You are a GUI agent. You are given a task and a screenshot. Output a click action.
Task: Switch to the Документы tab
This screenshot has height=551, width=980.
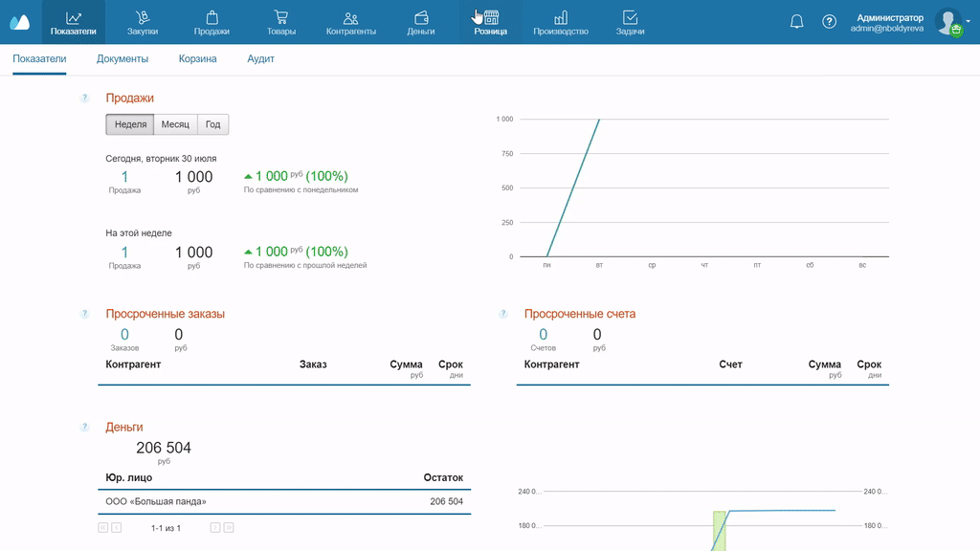pyautogui.click(x=122, y=59)
